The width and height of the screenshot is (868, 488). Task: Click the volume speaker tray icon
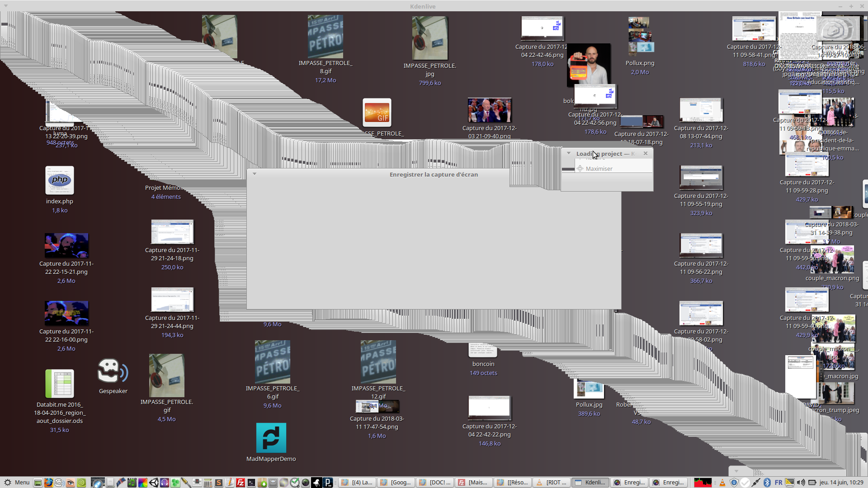pos(801,483)
